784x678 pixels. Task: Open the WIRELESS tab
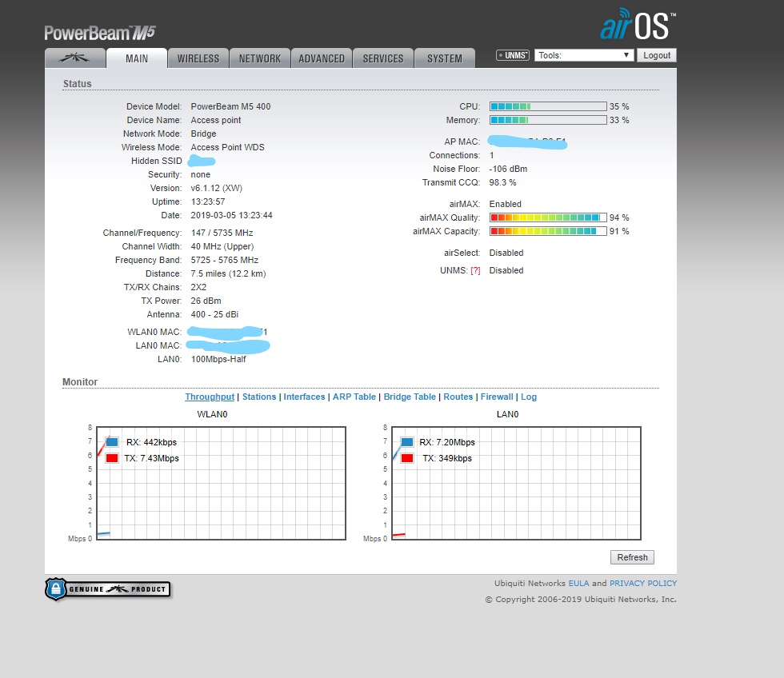(x=198, y=58)
